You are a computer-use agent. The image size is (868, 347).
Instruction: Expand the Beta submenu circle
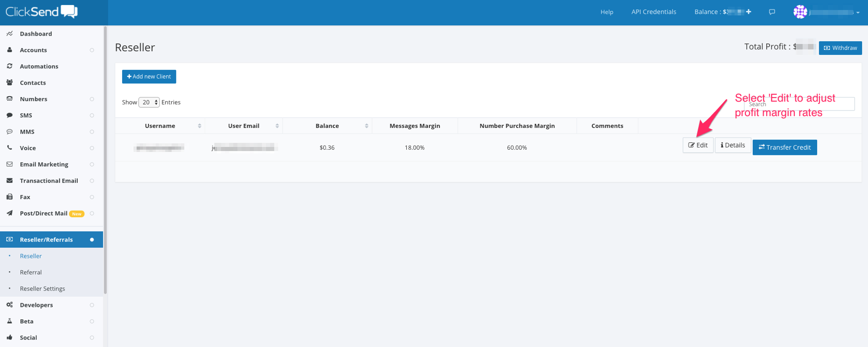pos(92,322)
